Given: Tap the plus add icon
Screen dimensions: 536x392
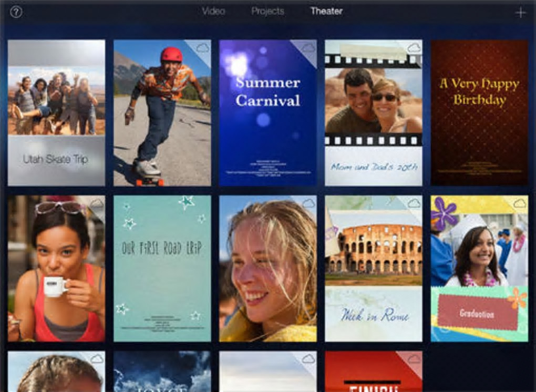Looking at the screenshot, I should tap(520, 13).
